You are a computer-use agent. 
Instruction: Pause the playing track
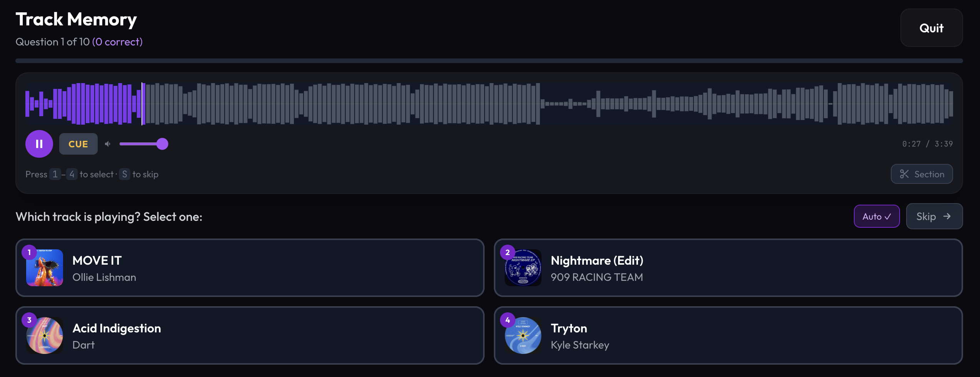tap(39, 144)
